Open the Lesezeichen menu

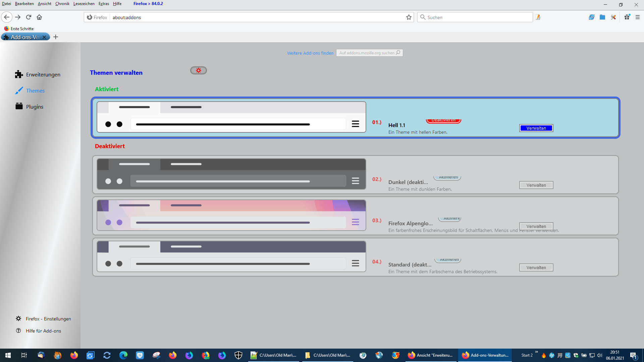point(84,4)
